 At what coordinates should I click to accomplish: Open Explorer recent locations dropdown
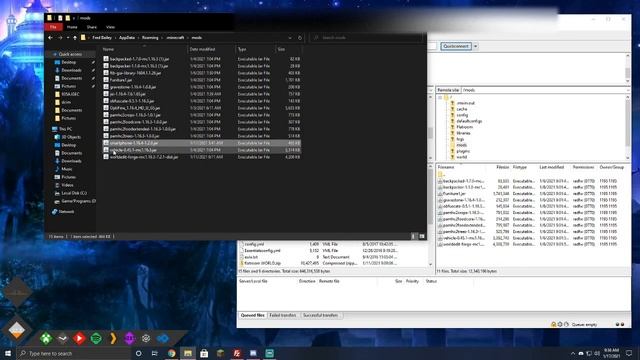pos(68,38)
